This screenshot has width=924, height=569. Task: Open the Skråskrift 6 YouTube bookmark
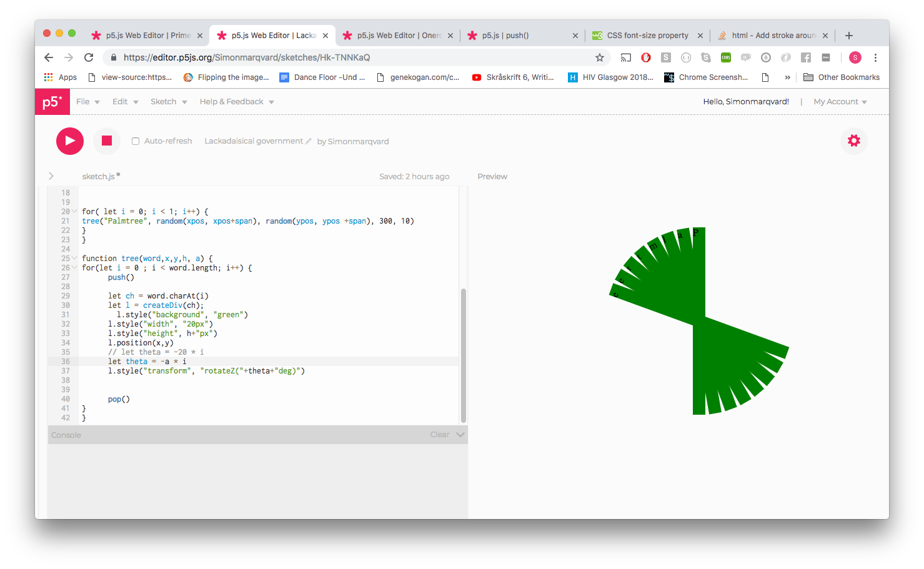tap(513, 77)
